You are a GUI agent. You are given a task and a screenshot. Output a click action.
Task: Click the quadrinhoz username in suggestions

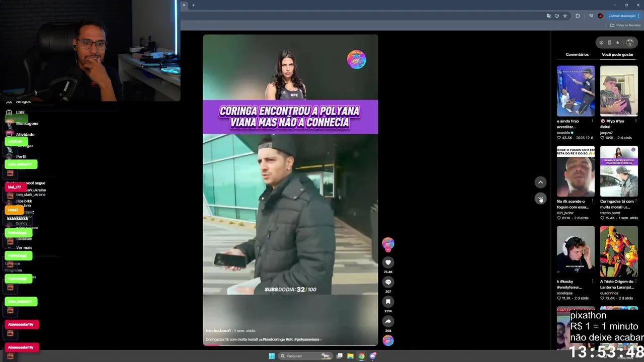[x=610, y=293]
